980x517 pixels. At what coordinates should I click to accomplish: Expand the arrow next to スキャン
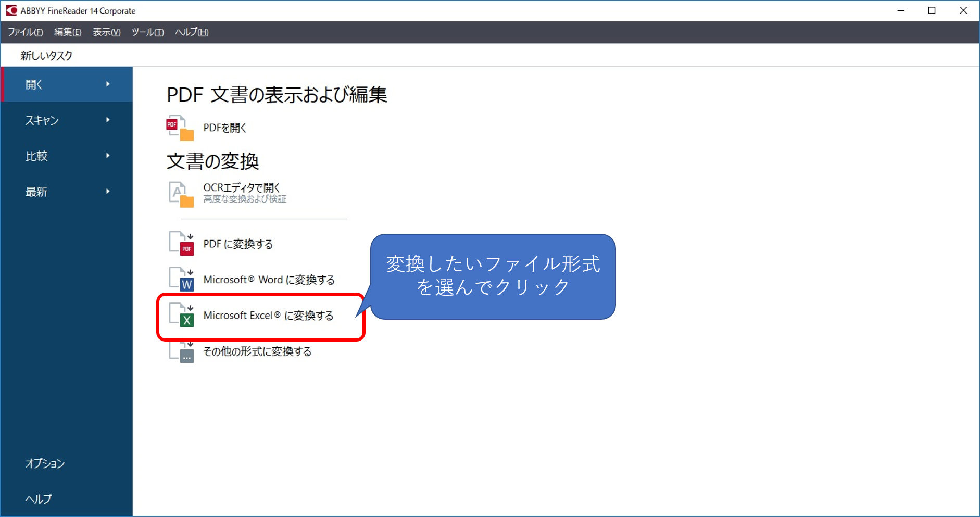[x=108, y=120]
